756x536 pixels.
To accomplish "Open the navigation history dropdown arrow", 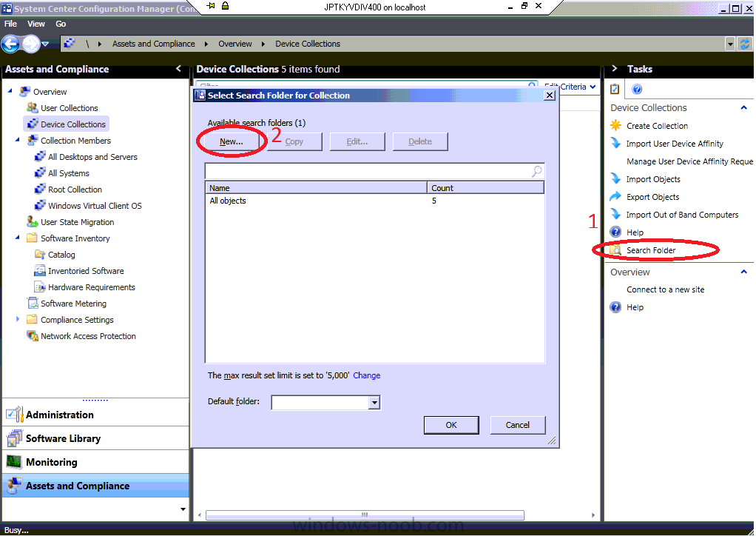I will [45, 44].
